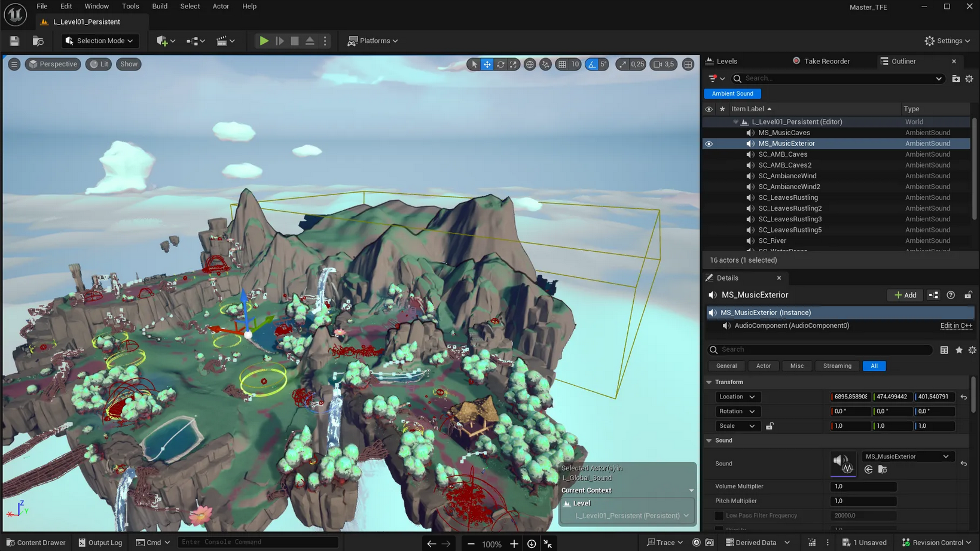Hide MS_MusicExterior using the eye icon

pos(709,144)
